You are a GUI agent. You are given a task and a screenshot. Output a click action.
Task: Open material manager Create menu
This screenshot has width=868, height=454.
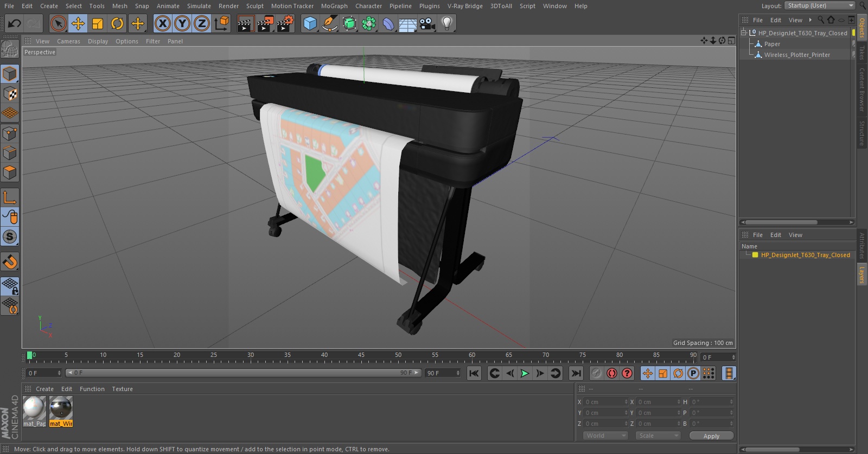44,389
